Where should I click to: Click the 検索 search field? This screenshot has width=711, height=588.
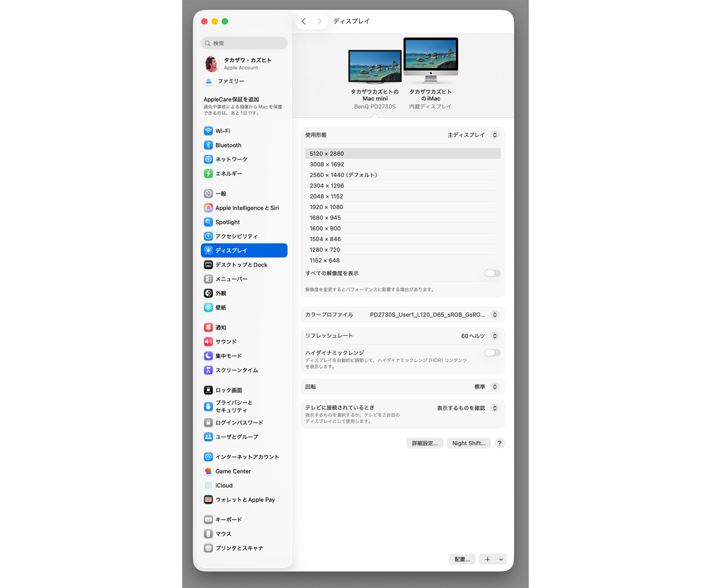[244, 43]
